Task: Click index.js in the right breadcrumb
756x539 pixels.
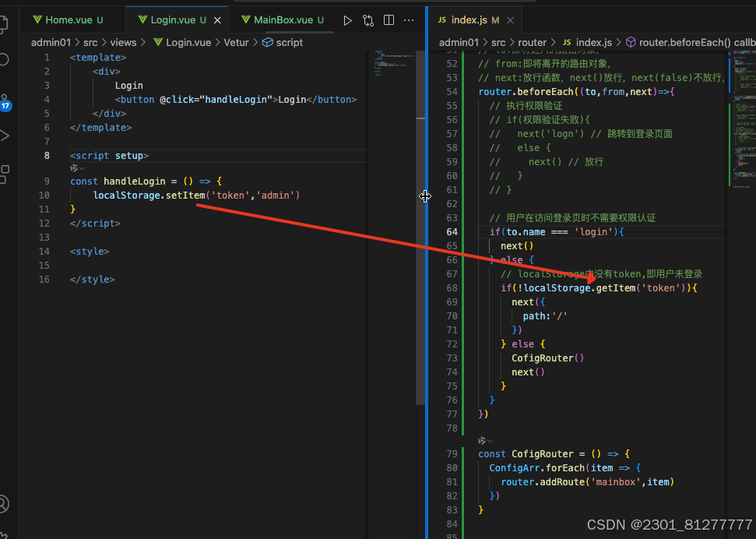Action: pos(594,43)
